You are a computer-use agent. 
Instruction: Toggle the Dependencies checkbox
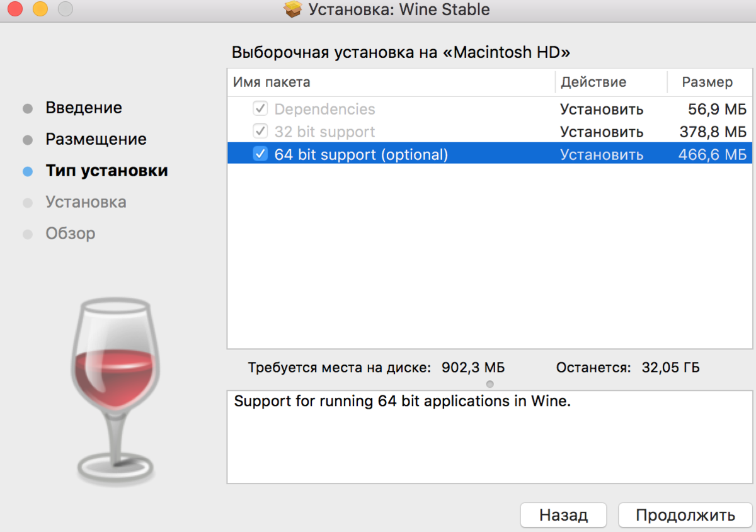[260, 109]
